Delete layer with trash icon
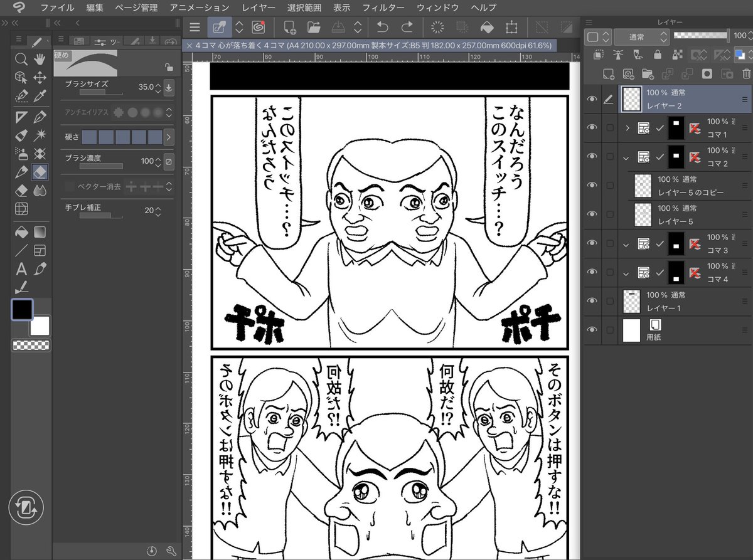Image resolution: width=753 pixels, height=560 pixels. tap(747, 74)
